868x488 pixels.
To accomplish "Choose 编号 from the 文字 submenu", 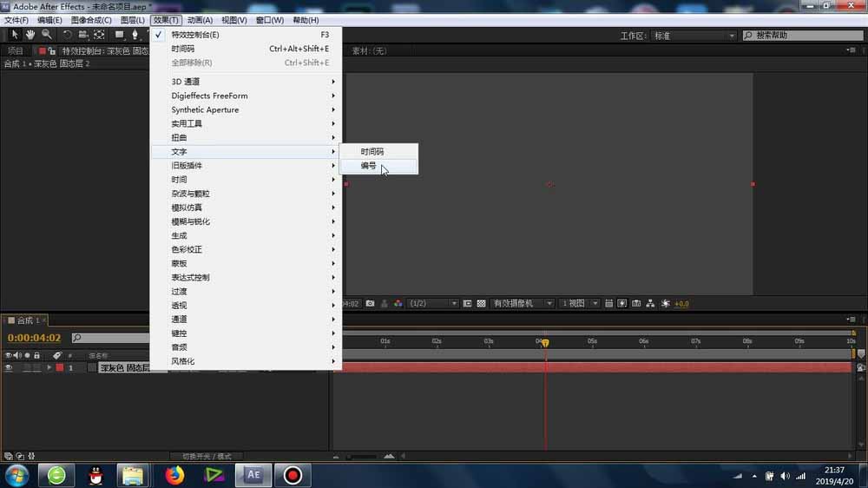I will pos(369,166).
